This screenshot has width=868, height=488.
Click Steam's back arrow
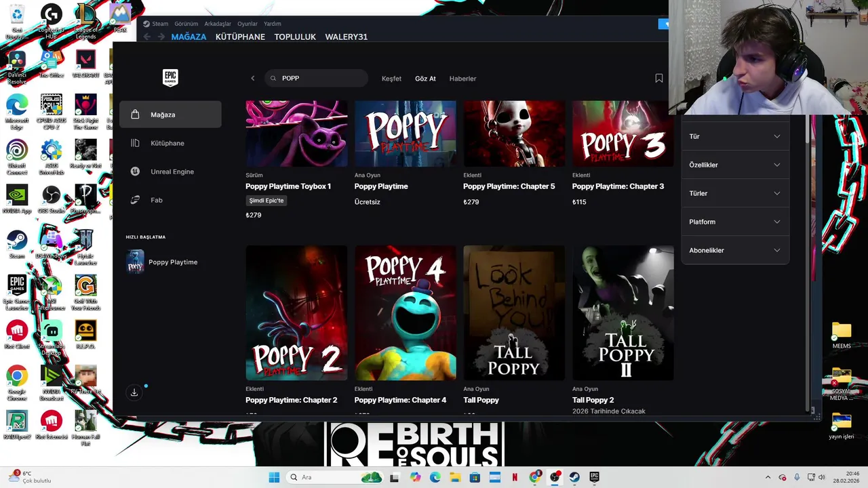click(147, 37)
